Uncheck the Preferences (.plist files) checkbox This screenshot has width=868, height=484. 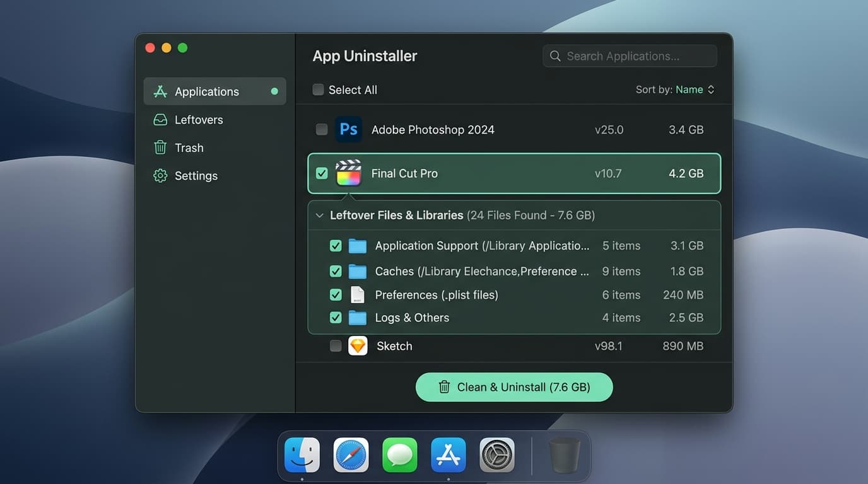coord(336,295)
